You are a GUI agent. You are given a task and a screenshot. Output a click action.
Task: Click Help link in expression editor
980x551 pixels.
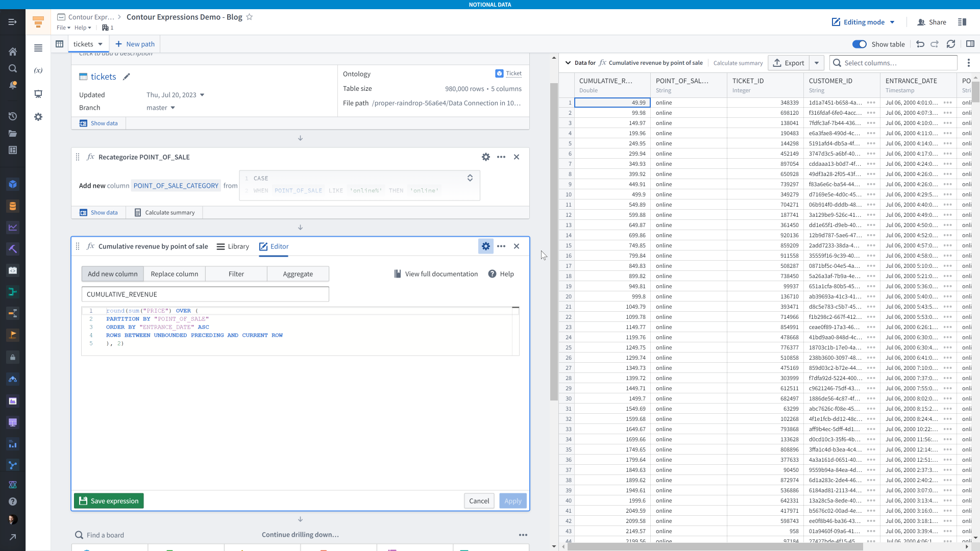click(501, 274)
